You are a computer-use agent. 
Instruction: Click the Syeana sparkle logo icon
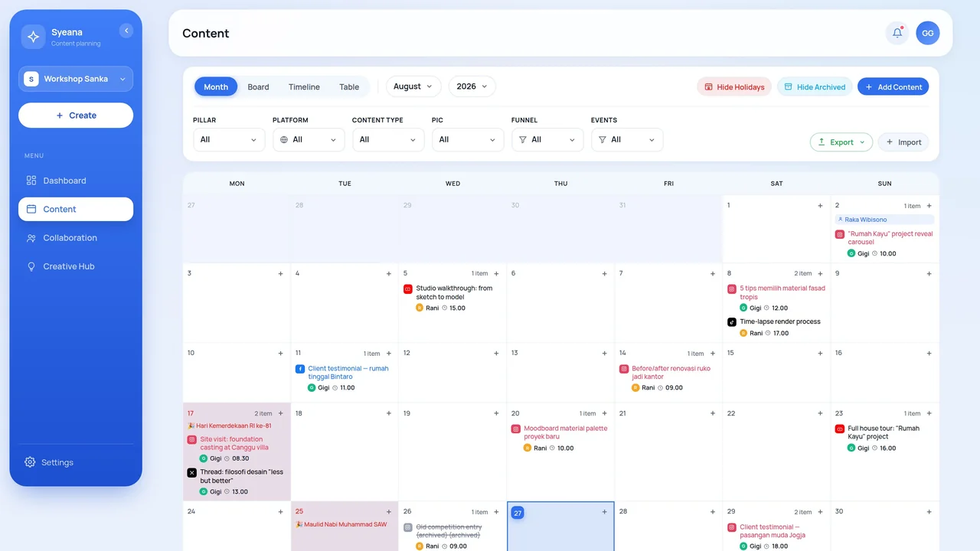click(x=33, y=37)
